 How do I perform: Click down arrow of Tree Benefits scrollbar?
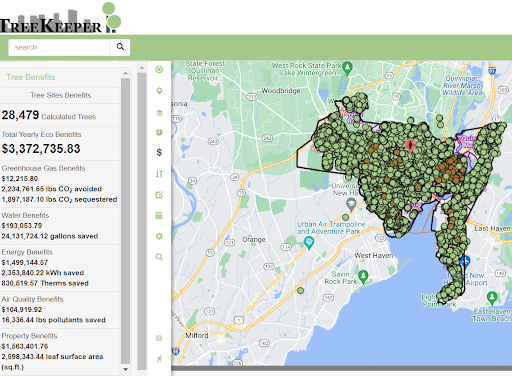tap(125, 369)
